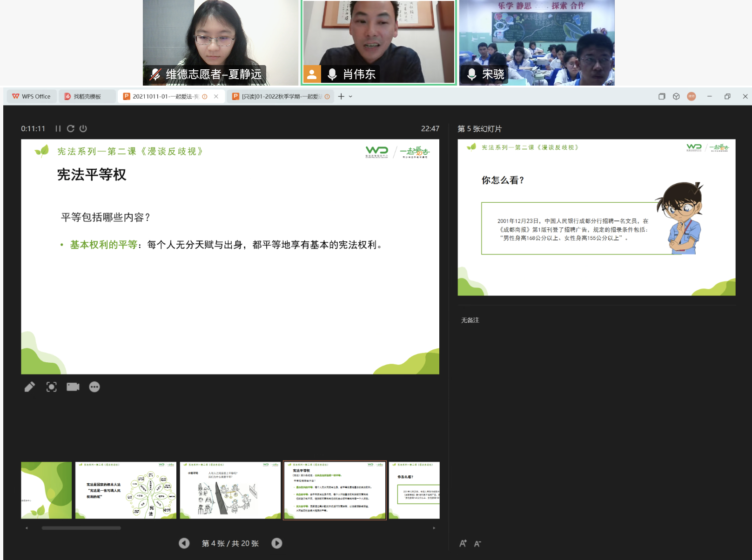Select the slide 5 '你怎么看?' thumbnail
Screen dimensions: 752x560
click(x=414, y=490)
